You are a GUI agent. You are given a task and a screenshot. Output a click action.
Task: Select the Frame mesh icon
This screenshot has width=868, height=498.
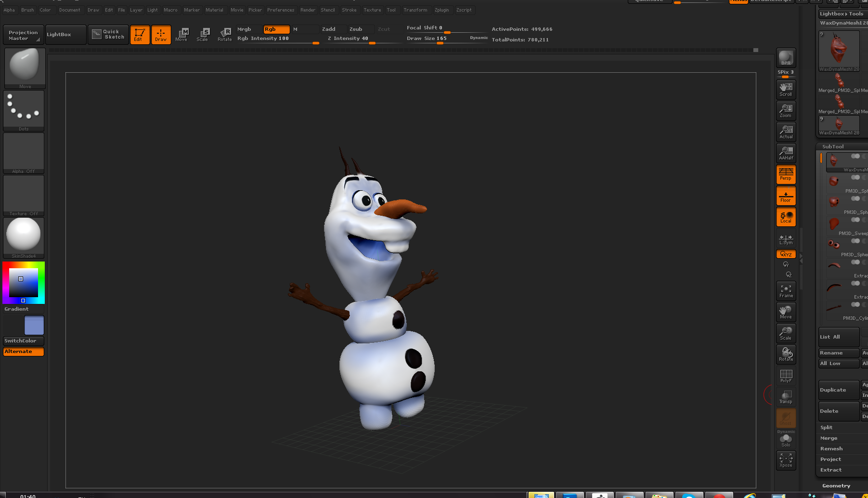coord(786,291)
